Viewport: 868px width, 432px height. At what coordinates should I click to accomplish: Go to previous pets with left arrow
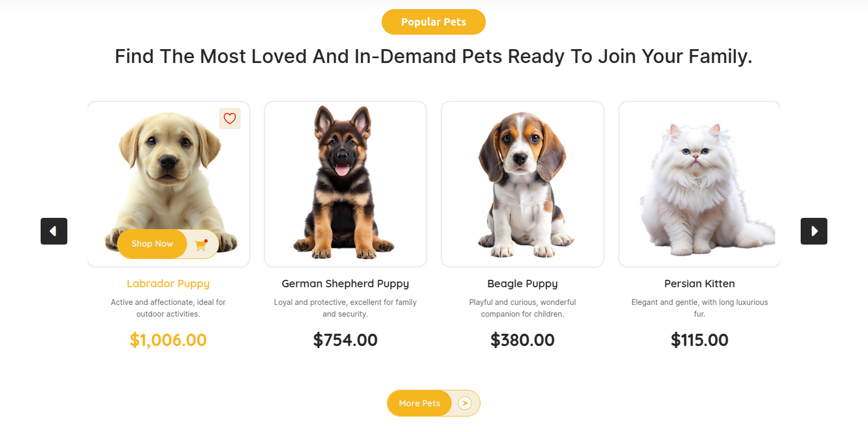54,231
